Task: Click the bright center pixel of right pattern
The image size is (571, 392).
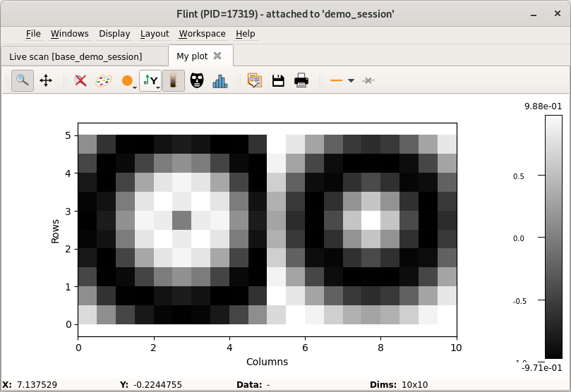Action: (371, 221)
